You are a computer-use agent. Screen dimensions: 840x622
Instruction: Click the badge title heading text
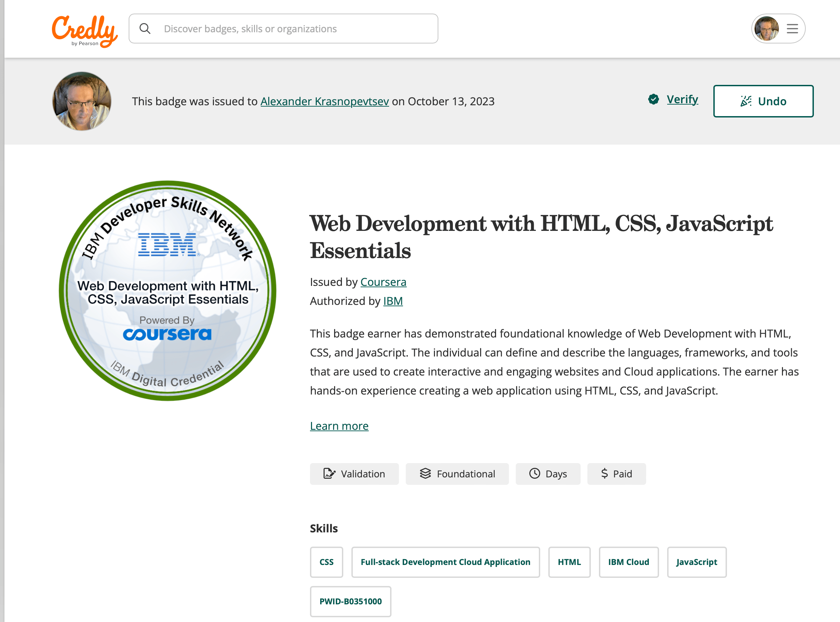click(x=541, y=237)
